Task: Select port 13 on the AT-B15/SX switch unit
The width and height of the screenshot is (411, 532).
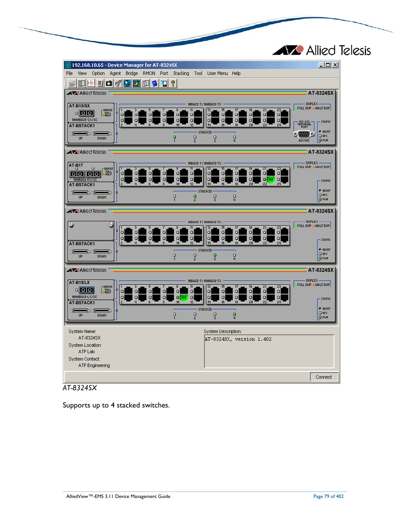Action: pos(215,113)
